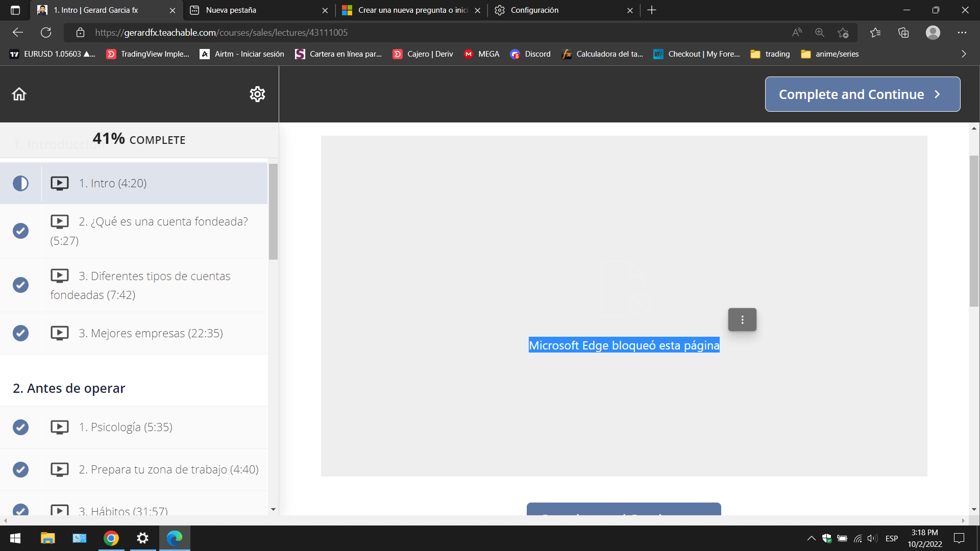The width and height of the screenshot is (980, 551).
Task: Open Read aloud icon in address bar
Action: pos(797,33)
